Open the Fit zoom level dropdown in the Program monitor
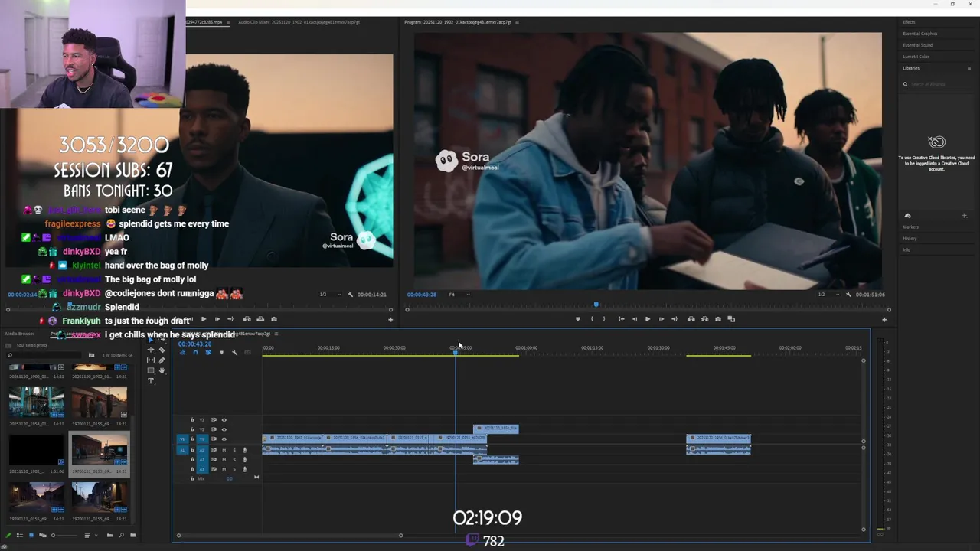980x551 pixels. (x=459, y=295)
